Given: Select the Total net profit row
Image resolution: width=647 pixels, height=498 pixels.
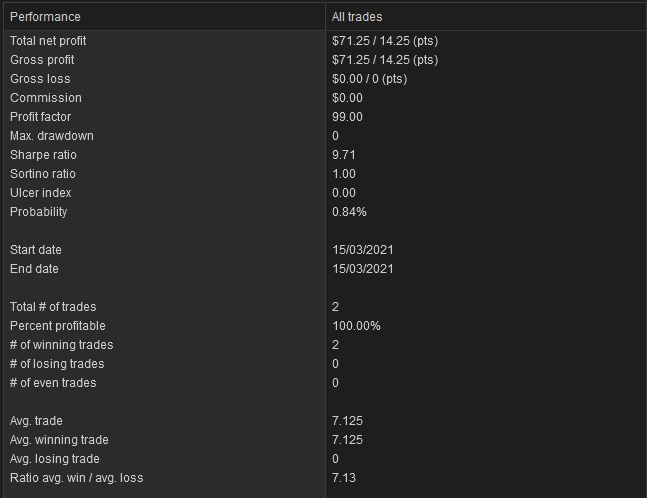Looking at the screenshot, I should click(325, 41).
